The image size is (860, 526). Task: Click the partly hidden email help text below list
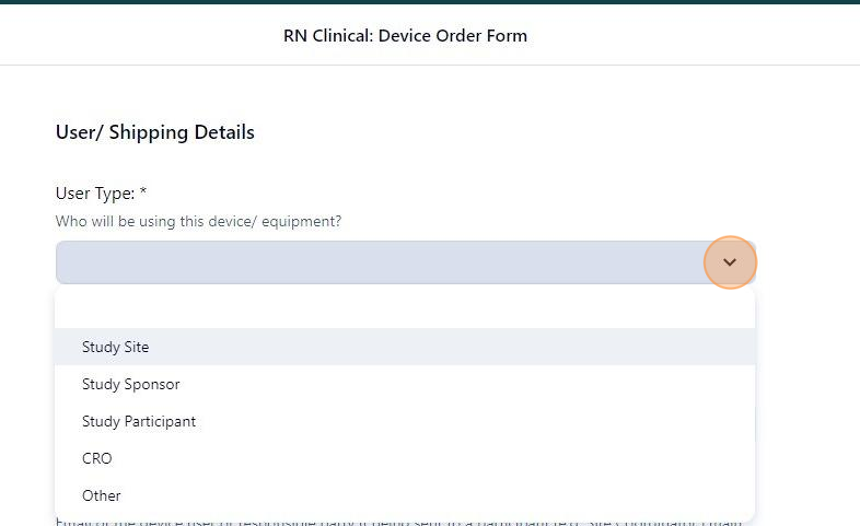point(399,522)
